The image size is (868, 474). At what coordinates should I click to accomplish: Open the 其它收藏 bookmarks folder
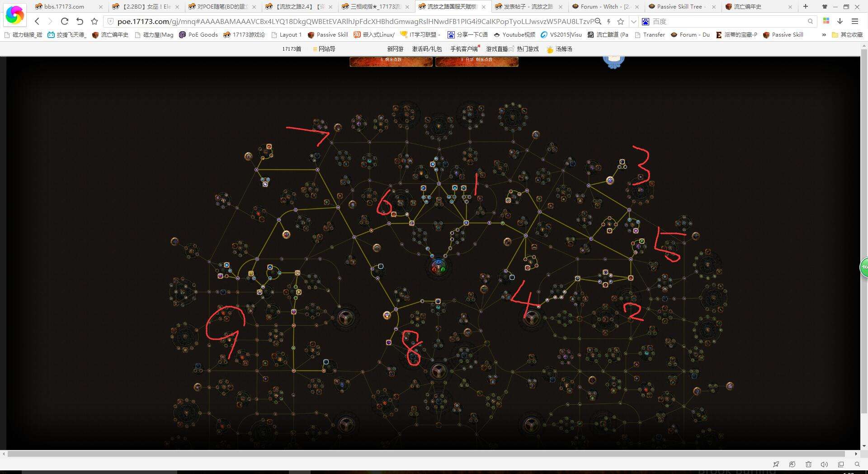click(847, 35)
